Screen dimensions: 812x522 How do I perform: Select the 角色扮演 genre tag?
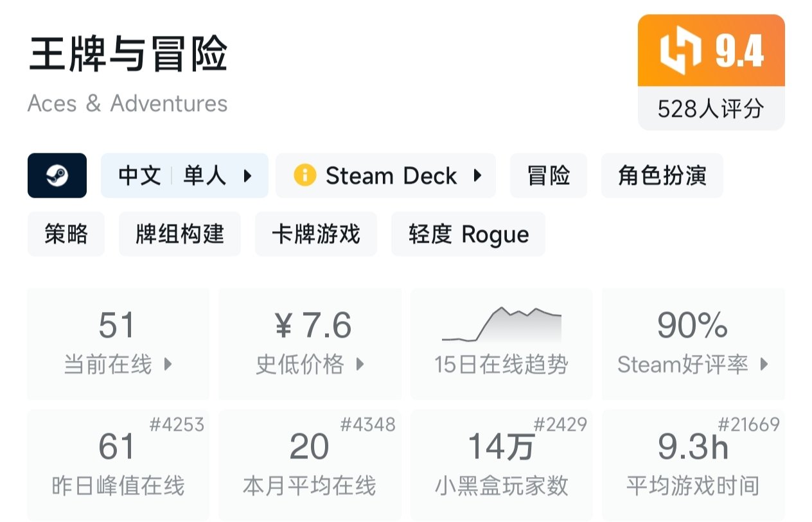pos(662,175)
